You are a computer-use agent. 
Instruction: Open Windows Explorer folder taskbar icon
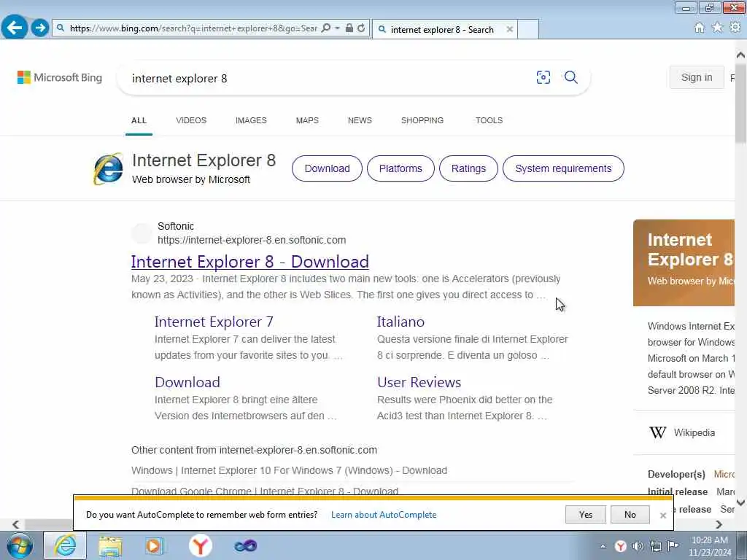(x=111, y=545)
